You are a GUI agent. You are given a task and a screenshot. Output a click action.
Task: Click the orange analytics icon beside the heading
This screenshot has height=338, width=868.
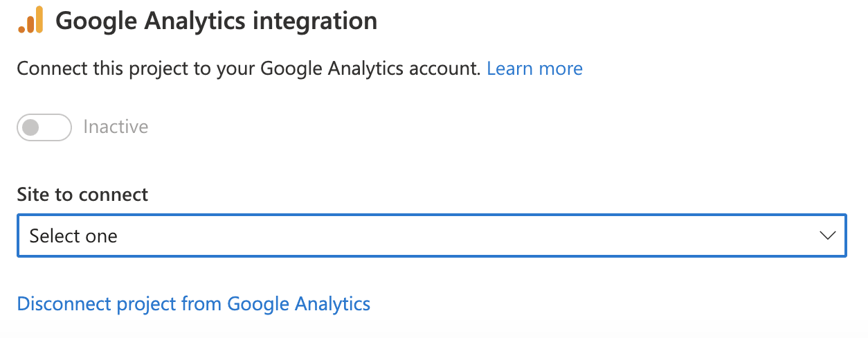click(x=30, y=19)
